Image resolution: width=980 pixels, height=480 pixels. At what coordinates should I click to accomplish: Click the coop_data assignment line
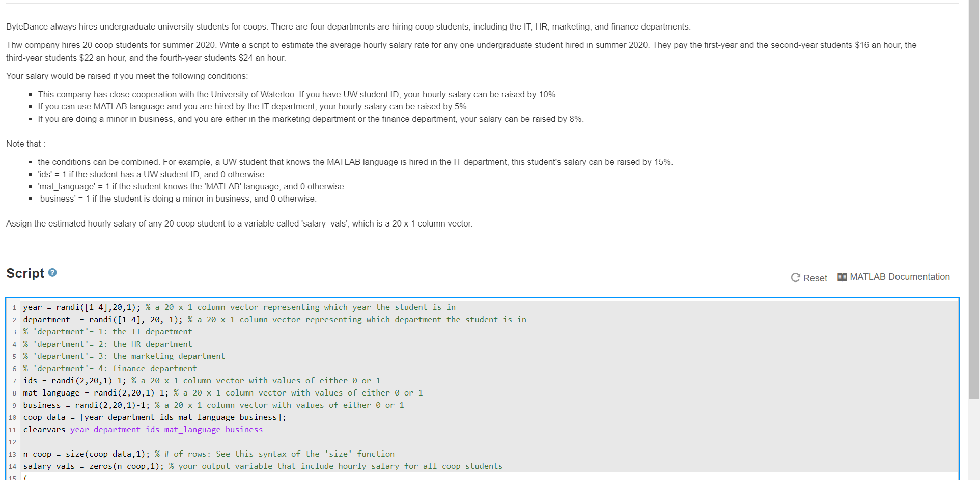[x=154, y=417]
